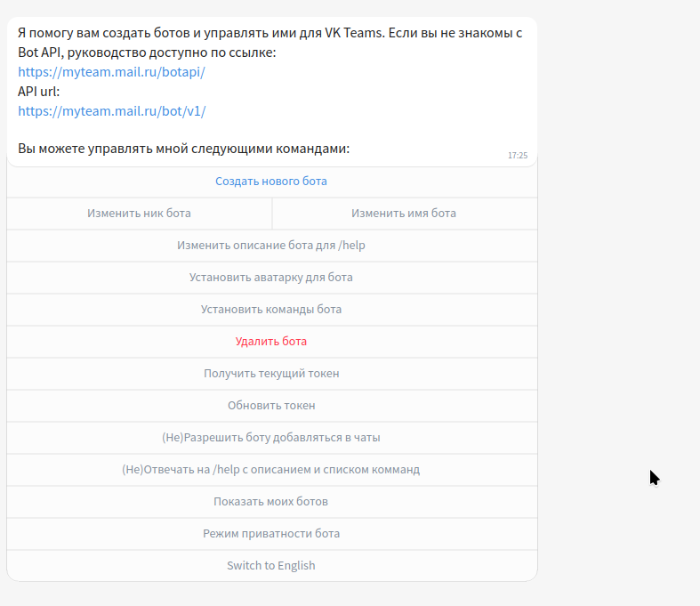
Task: Click 'Показать моих ботов' button
Action: 271,502
